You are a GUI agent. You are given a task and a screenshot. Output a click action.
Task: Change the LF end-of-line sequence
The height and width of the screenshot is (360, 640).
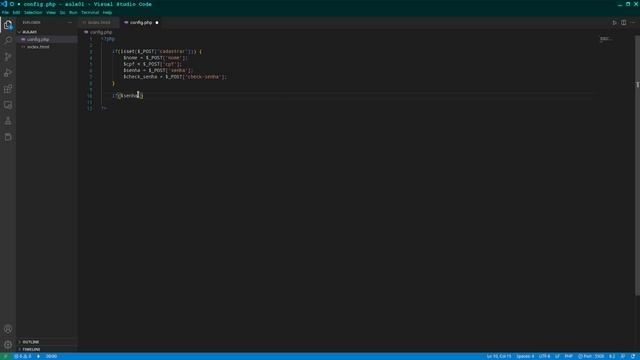point(557,356)
